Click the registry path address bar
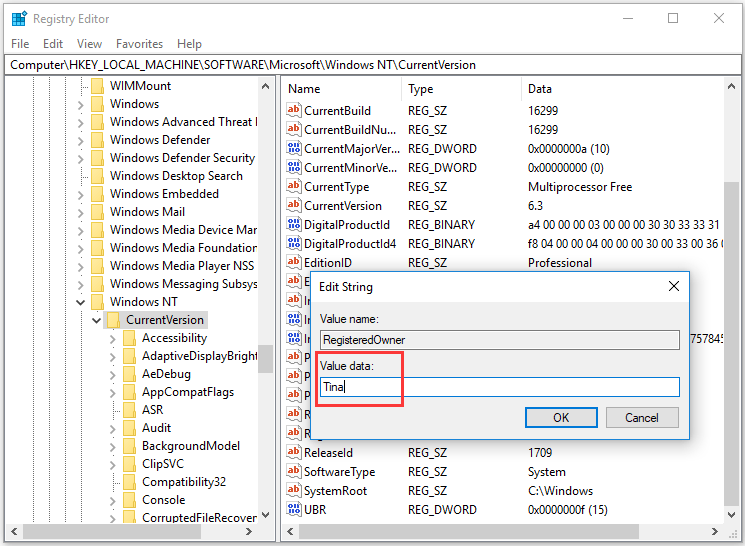This screenshot has width=745, height=546. 372,65
